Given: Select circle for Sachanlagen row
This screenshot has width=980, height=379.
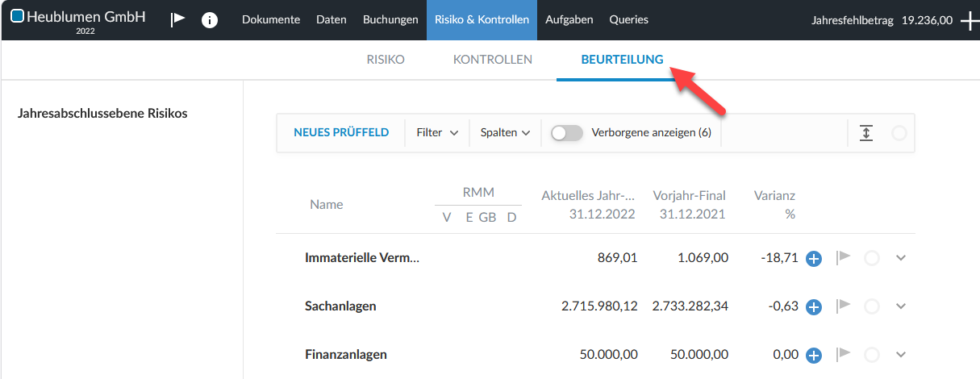Looking at the screenshot, I should point(871,307).
